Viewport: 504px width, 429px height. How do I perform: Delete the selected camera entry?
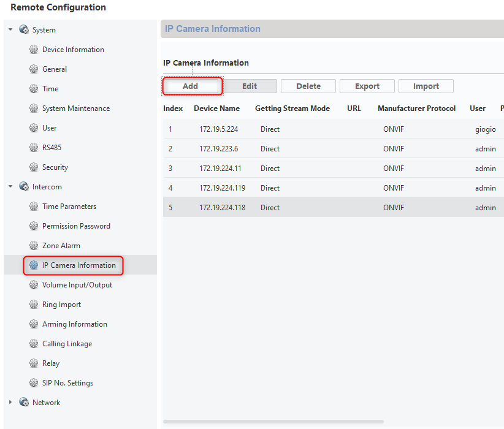308,86
